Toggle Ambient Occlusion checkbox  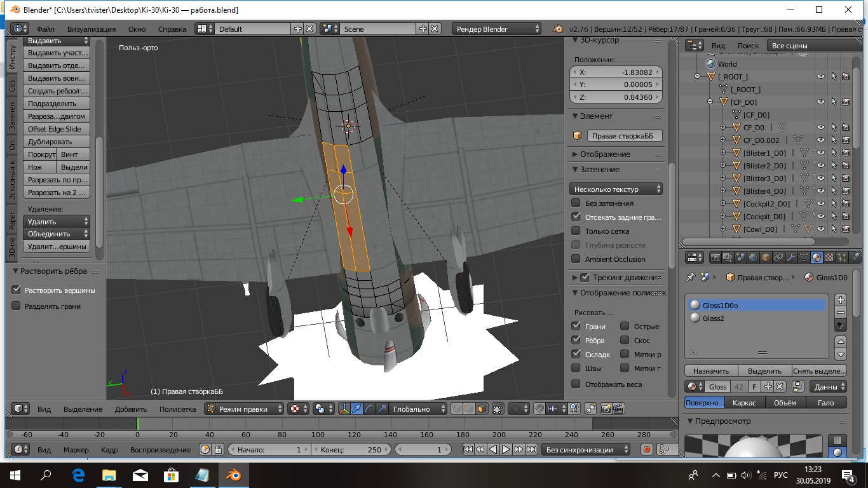(x=576, y=259)
